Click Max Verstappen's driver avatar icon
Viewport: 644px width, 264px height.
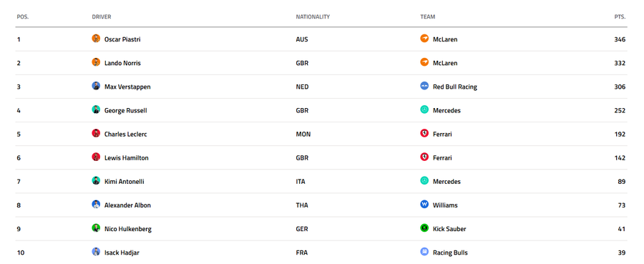pos(96,87)
